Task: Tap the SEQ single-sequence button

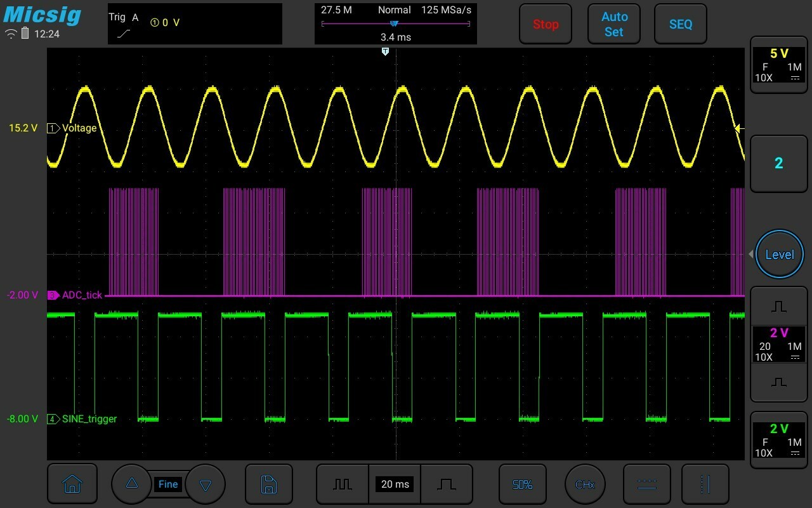Action: point(681,24)
